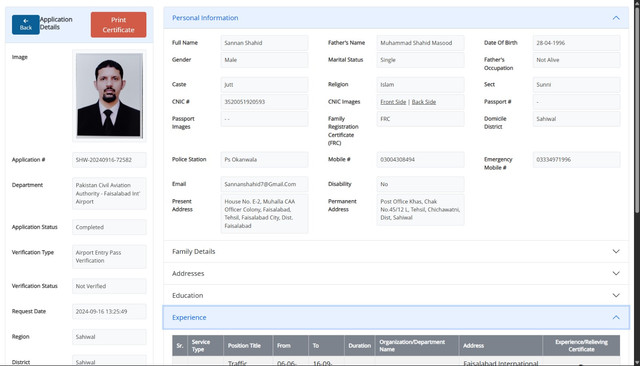This screenshot has height=366, width=640.
Task: Click the Application # field
Action: [109, 160]
